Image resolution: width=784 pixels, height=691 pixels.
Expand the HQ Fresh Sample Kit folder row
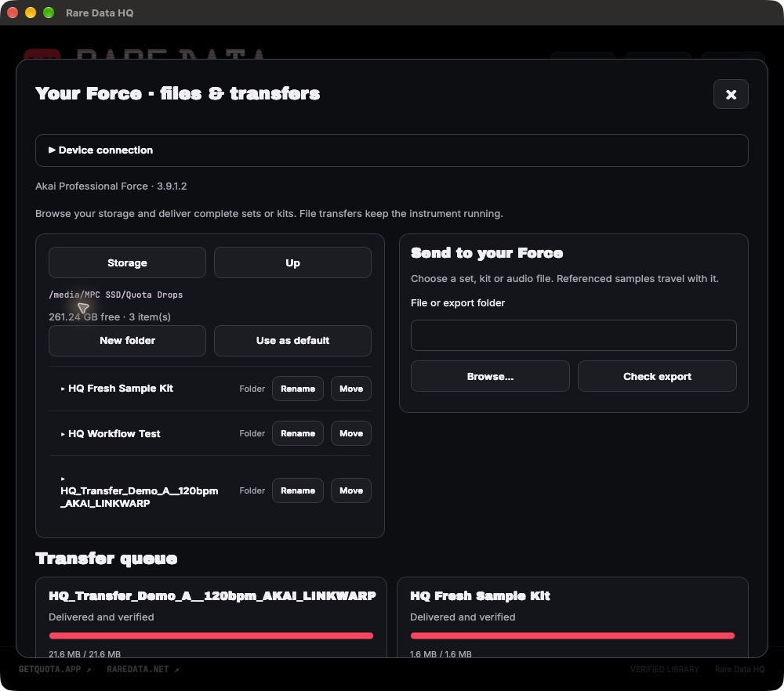click(117, 389)
